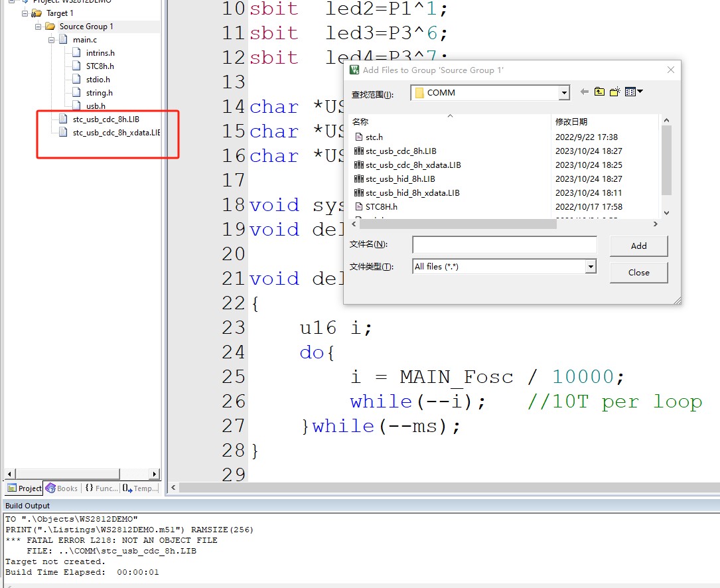Switch to the Books tab

point(61,488)
